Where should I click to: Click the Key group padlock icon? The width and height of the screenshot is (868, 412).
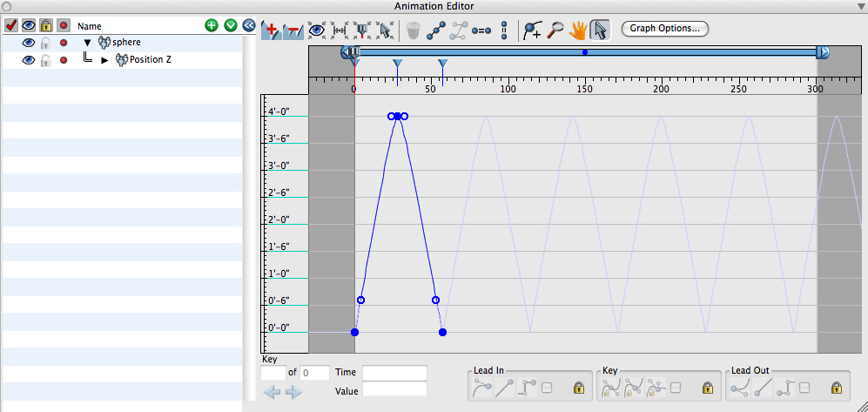tap(708, 388)
